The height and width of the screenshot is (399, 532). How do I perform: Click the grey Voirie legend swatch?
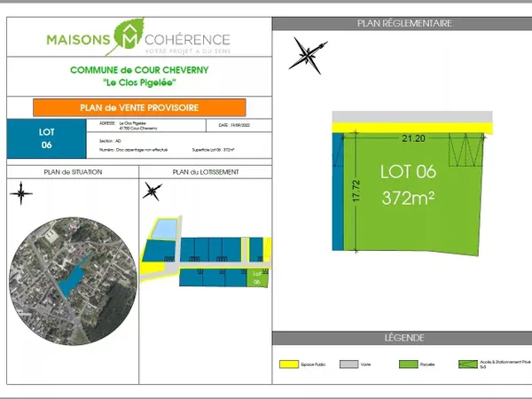(x=348, y=364)
